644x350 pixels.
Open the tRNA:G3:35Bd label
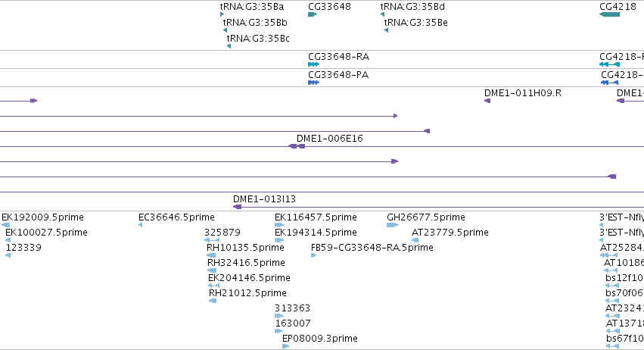412,7
